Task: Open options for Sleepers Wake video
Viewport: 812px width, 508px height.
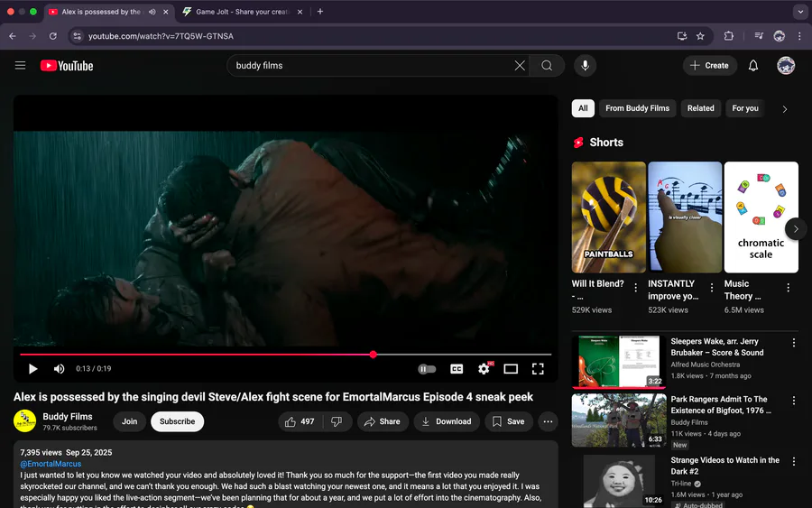Action: tap(794, 343)
